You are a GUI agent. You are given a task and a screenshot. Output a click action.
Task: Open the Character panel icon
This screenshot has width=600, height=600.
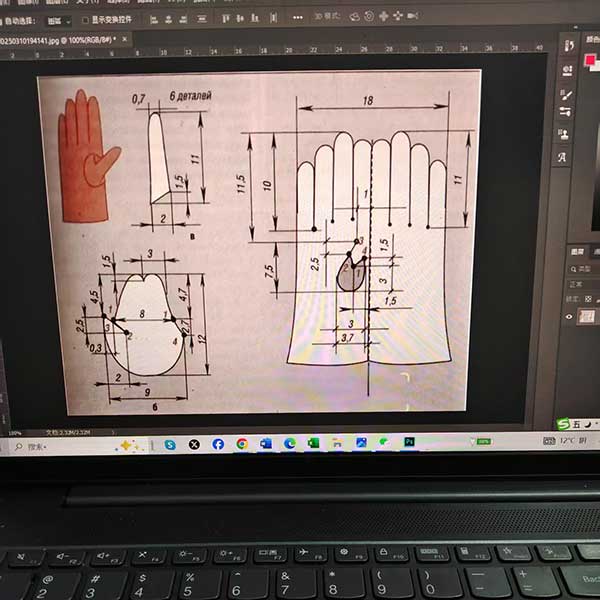pyautogui.click(x=565, y=157)
